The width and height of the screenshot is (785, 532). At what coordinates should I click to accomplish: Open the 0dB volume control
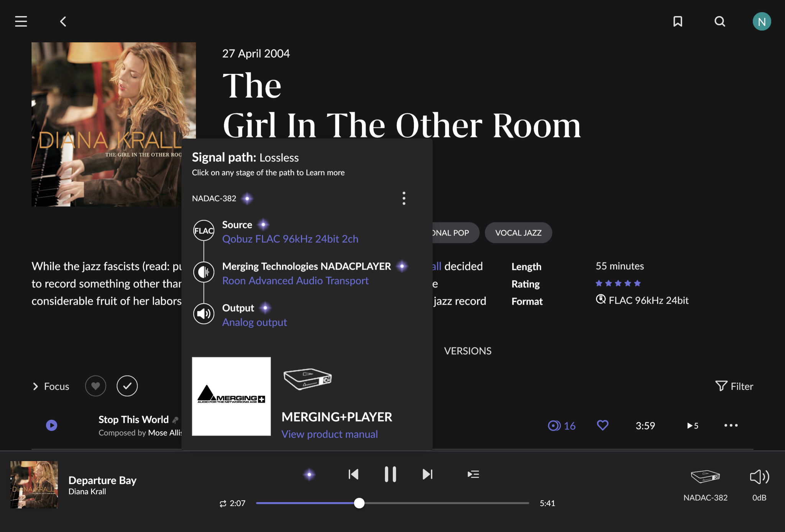click(x=759, y=485)
